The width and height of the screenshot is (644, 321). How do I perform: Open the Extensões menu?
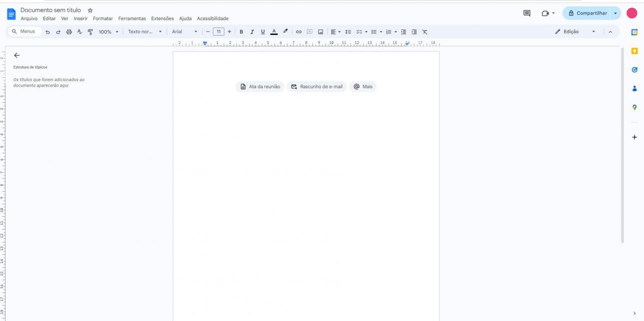pos(163,19)
